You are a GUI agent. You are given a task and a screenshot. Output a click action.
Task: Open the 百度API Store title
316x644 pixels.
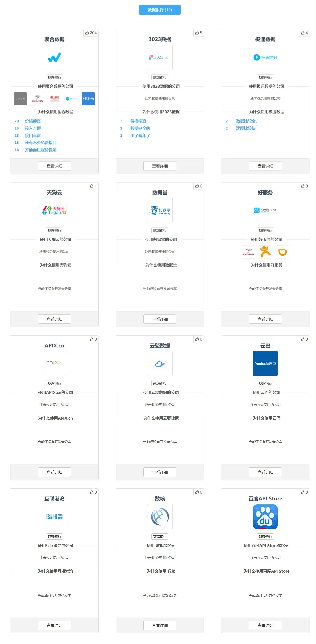pos(265,498)
